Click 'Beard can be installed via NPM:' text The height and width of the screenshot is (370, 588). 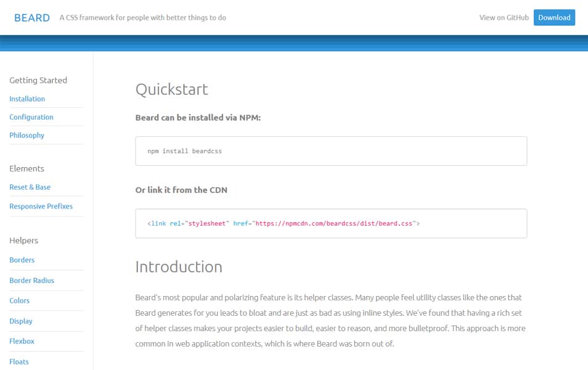pos(198,117)
